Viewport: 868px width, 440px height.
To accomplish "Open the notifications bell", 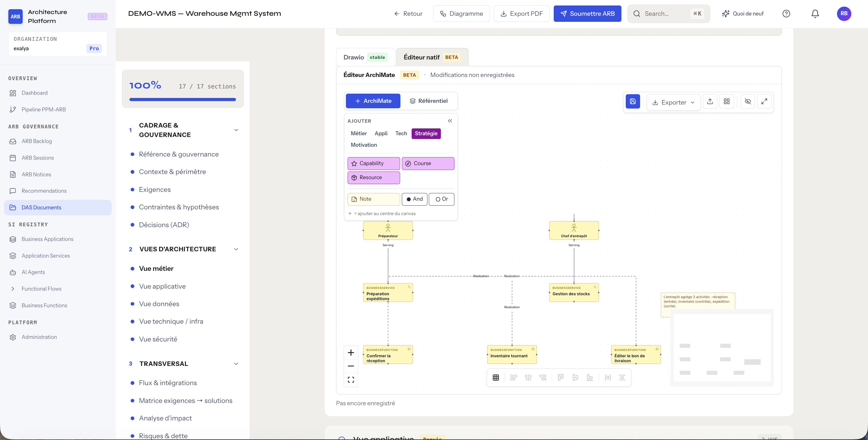I will (x=815, y=14).
